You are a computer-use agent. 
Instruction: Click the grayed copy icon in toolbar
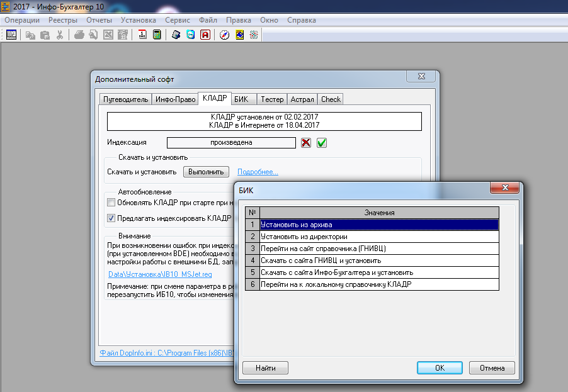[30, 35]
